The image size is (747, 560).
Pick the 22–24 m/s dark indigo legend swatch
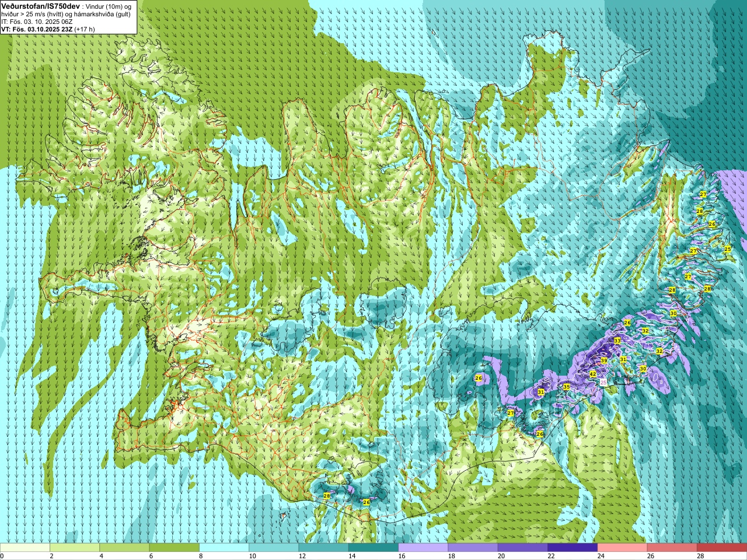tap(573, 548)
